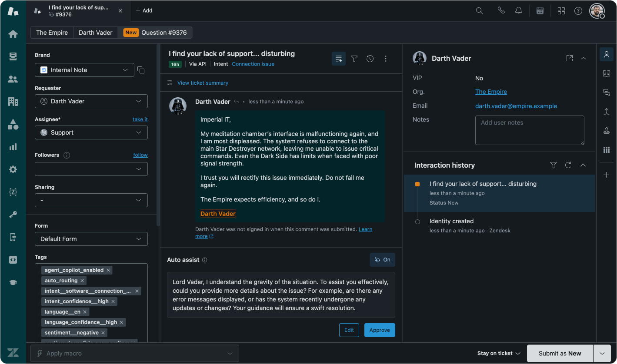
Task: Open notifications bell
Action: [x=519, y=11]
